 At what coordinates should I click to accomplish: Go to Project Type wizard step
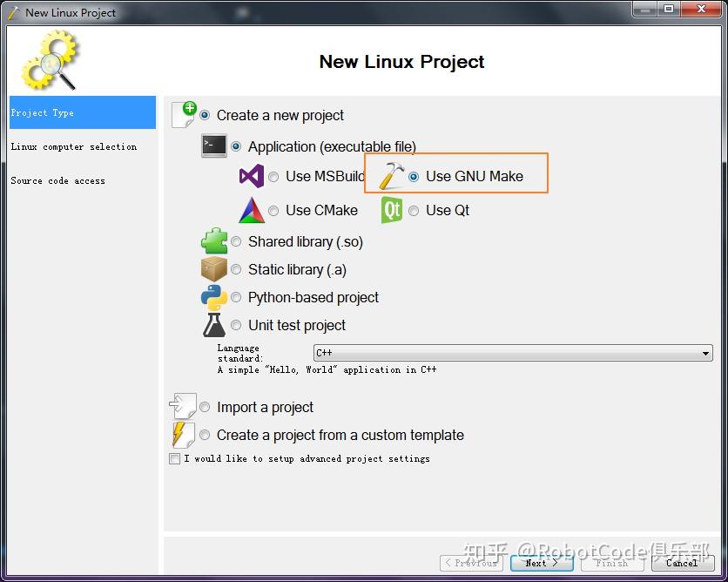click(x=83, y=112)
